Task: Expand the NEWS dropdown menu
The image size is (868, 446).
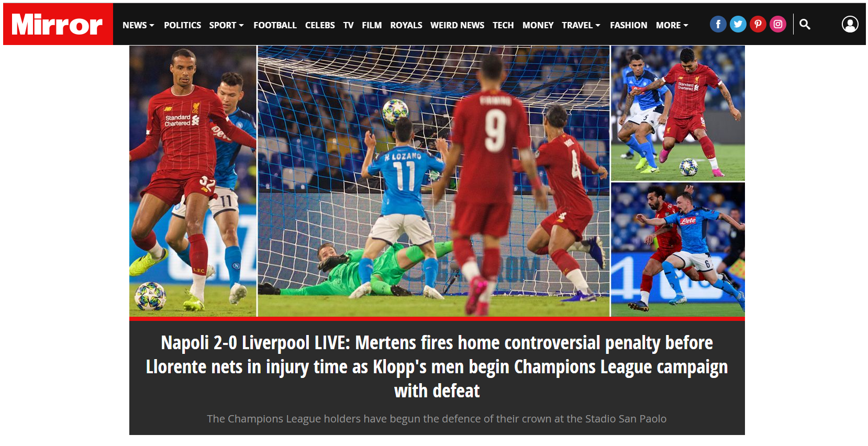Action: [x=138, y=25]
